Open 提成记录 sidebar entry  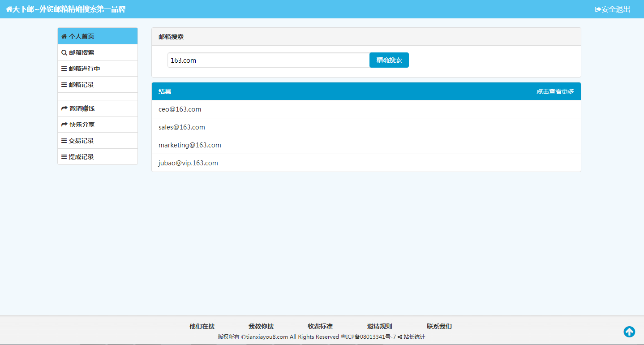98,157
